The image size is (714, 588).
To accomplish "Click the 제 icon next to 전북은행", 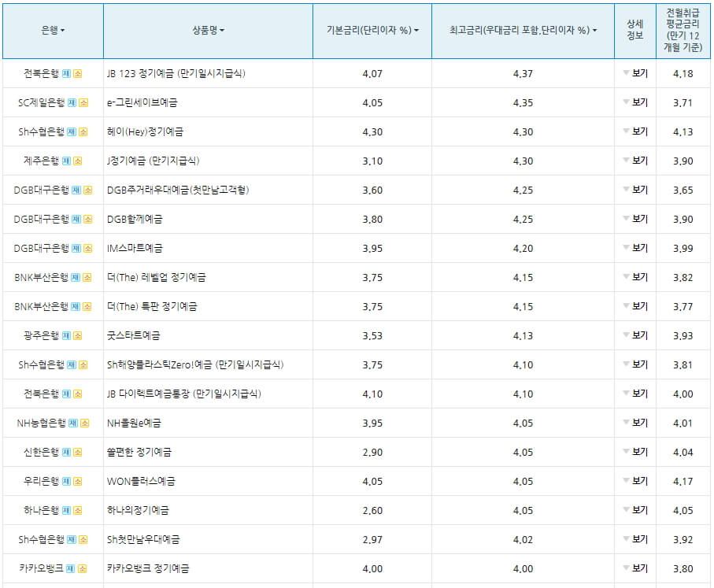I will coord(66,73).
